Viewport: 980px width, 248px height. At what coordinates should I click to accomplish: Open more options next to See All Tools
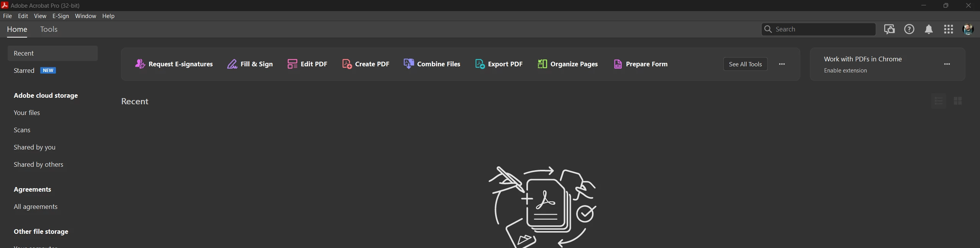(782, 64)
